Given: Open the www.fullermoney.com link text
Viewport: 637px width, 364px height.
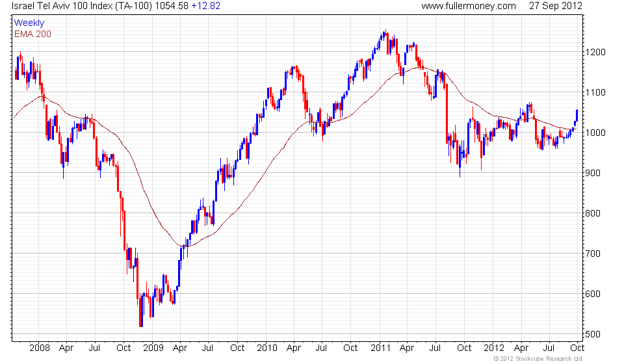Looking at the screenshot, I should [x=469, y=6].
